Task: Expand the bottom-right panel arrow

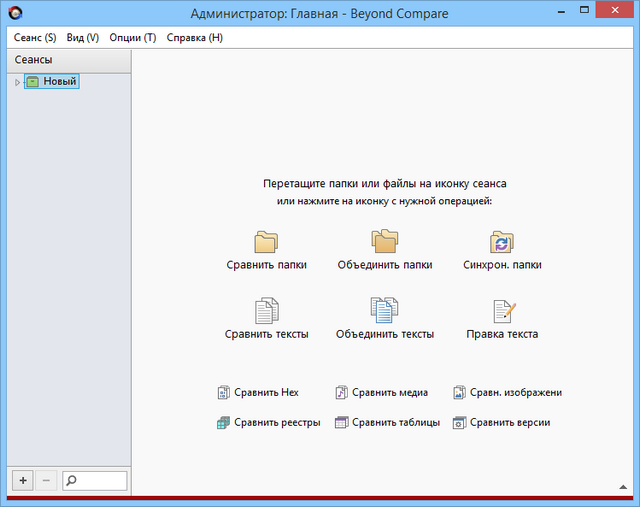Action: (624, 487)
